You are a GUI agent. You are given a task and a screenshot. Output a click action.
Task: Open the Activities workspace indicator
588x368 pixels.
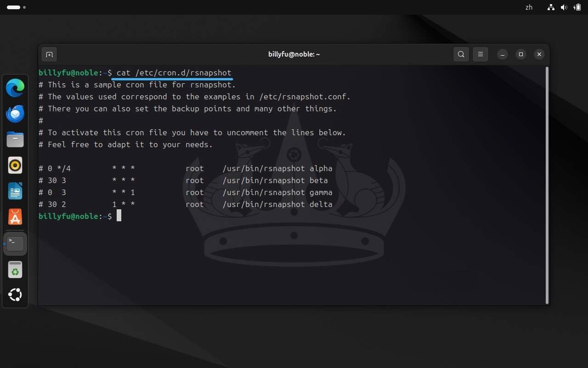pos(16,7)
